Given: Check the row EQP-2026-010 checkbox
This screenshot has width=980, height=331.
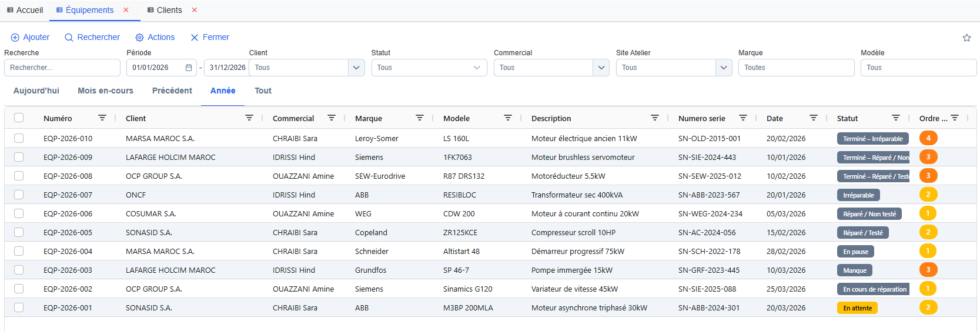Looking at the screenshot, I should coord(19,138).
